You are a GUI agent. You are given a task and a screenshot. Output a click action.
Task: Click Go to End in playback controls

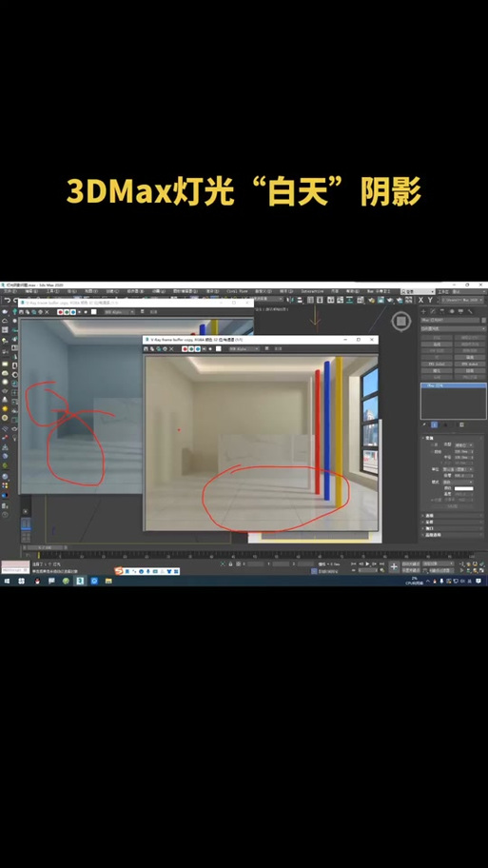click(x=381, y=563)
